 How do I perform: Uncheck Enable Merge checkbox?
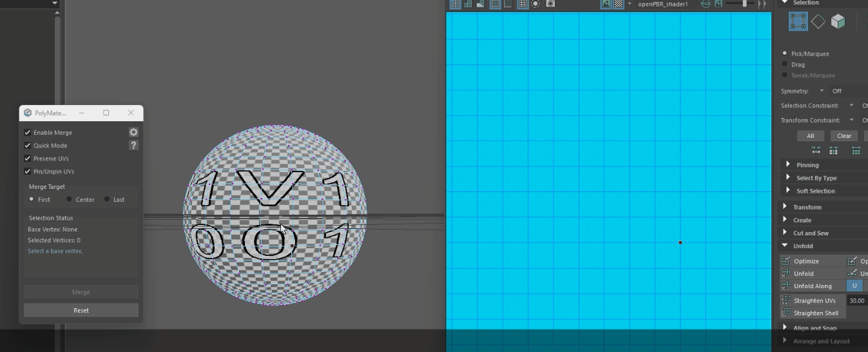click(x=28, y=132)
